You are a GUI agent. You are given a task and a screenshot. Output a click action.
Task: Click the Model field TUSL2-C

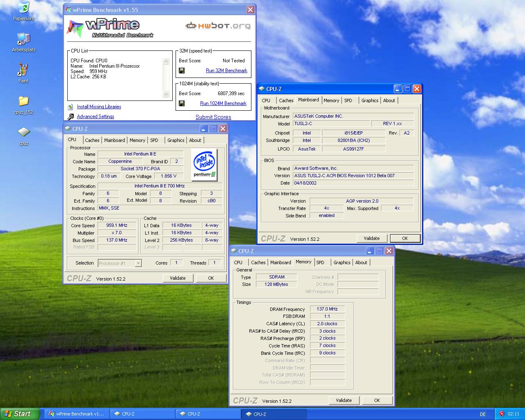point(331,123)
